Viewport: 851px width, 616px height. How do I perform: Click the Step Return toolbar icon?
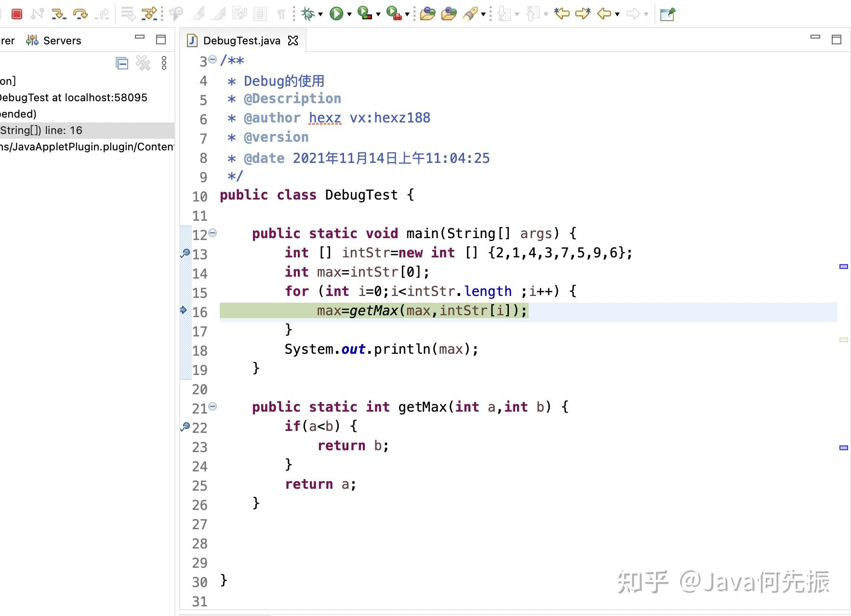[102, 14]
